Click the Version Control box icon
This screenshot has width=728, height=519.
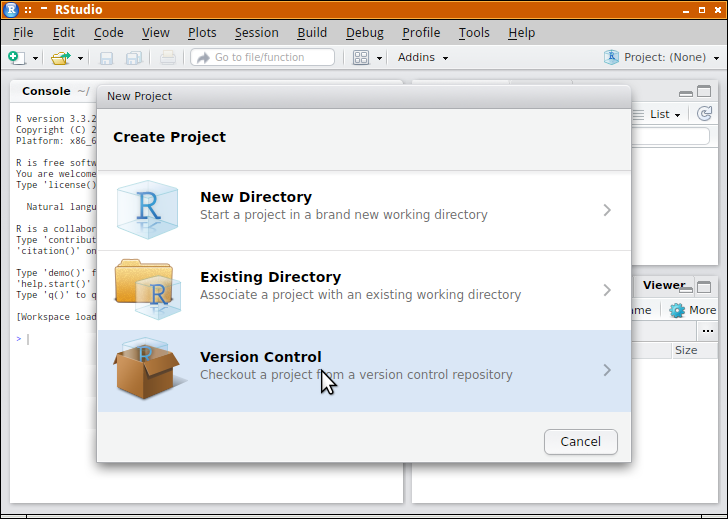(148, 369)
